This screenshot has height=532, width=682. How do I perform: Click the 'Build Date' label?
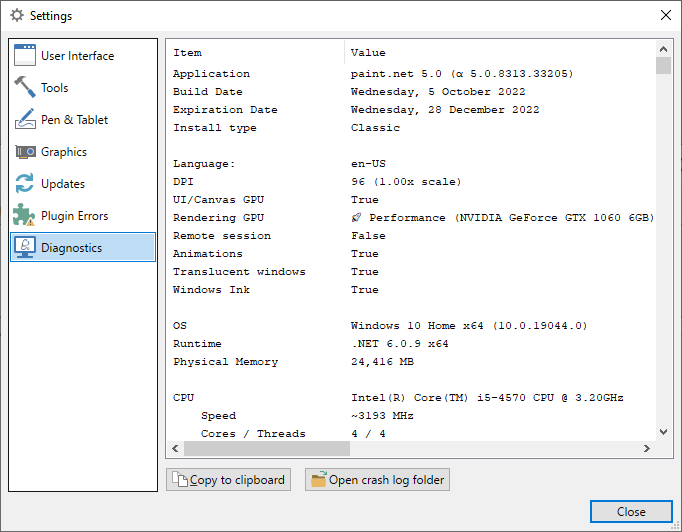[208, 92]
